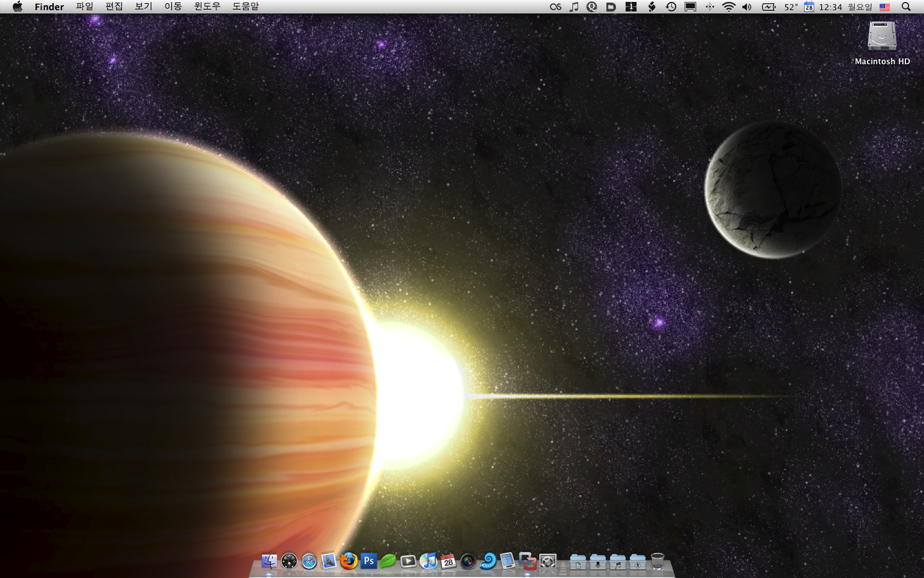
Task: Open the Music folder stack in Dock
Action: click(x=618, y=561)
